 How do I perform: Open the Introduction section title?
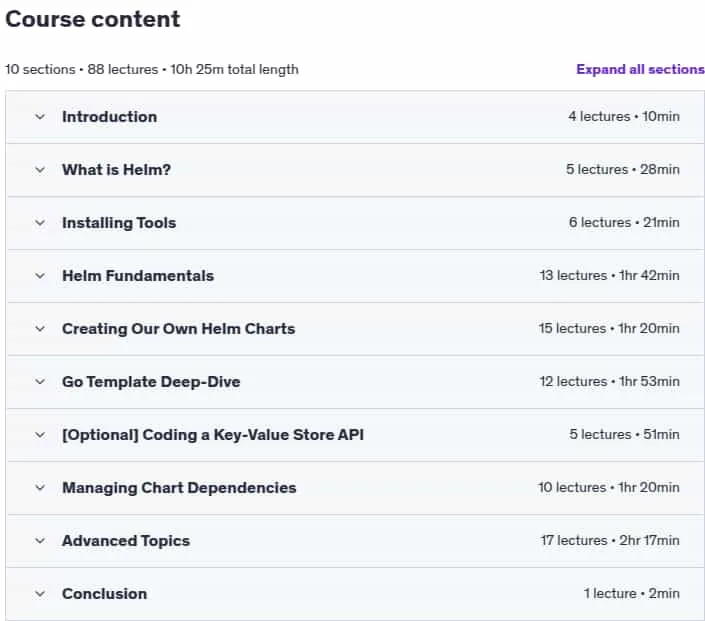[109, 117]
